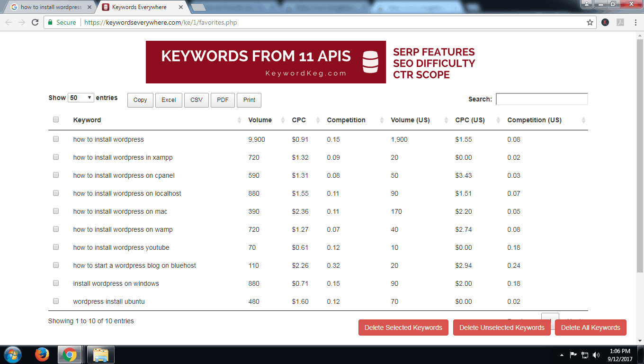Click the Print button
Screen dimensions: 644x364
click(x=249, y=100)
